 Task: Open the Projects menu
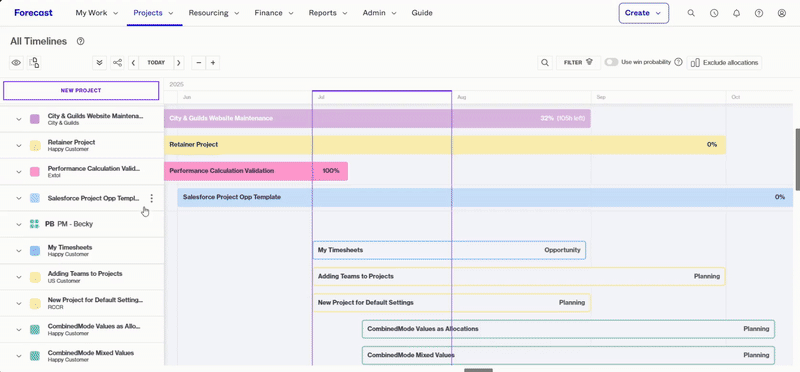click(153, 13)
